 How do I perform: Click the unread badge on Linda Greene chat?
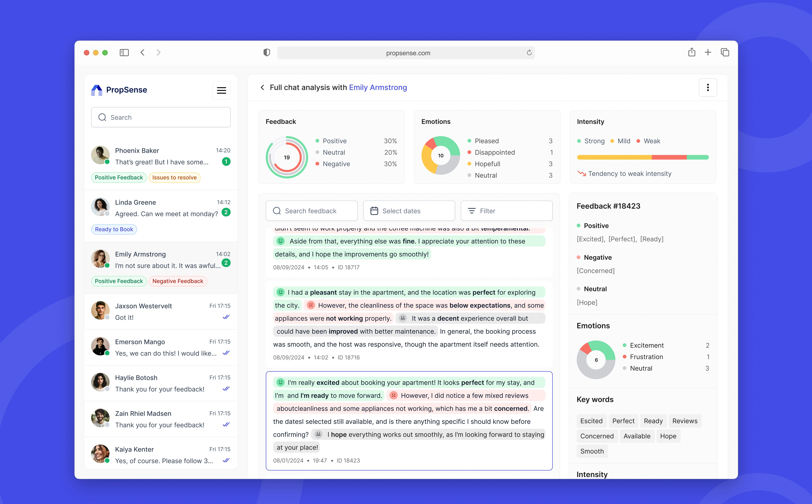(226, 212)
